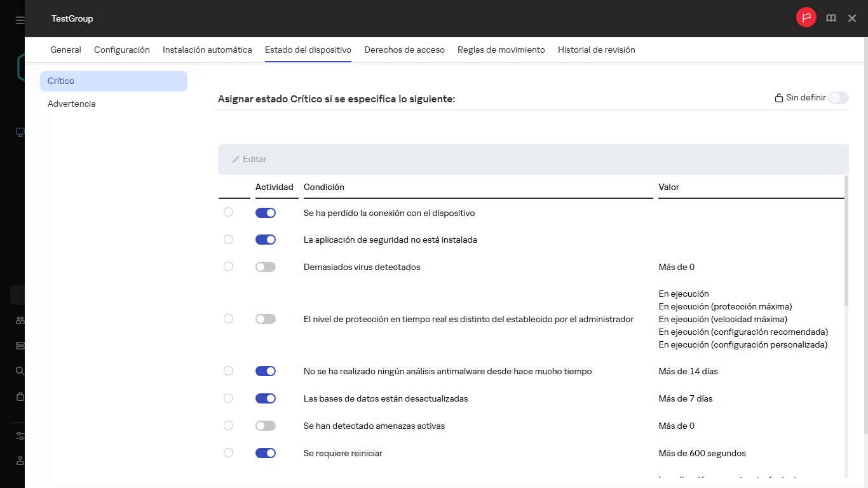Toggle the Sin definir switch
This screenshot has height=488, width=868.
coord(838,98)
